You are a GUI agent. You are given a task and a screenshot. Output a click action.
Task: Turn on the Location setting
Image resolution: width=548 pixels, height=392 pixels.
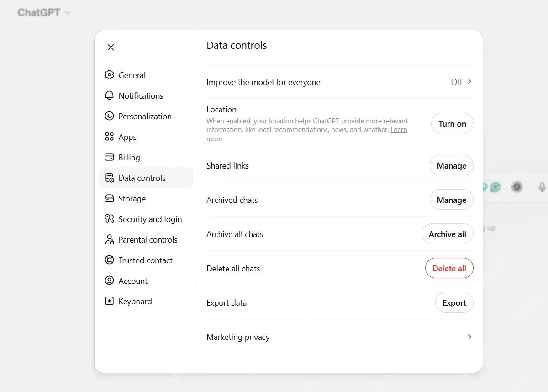click(452, 123)
